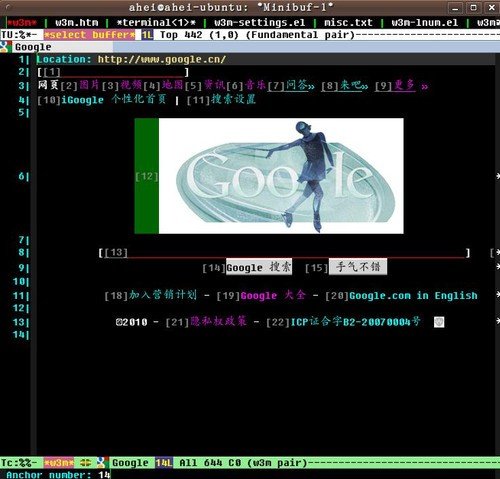
Task: Focus the top text field numbered 1
Action: coord(114,72)
